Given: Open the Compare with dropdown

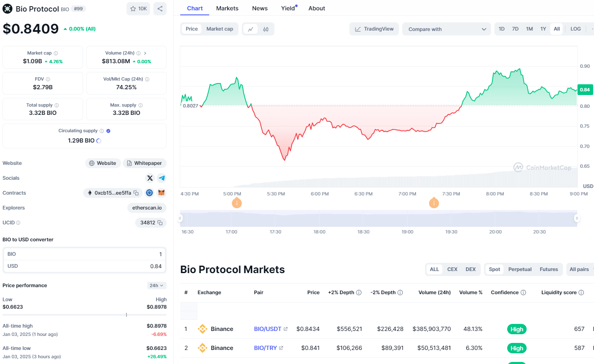Looking at the screenshot, I should [x=446, y=29].
